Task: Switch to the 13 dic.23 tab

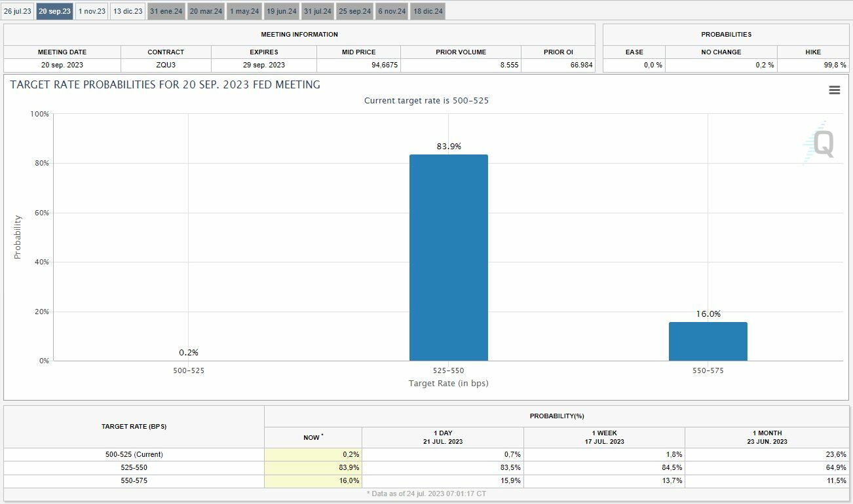Action: (128, 11)
